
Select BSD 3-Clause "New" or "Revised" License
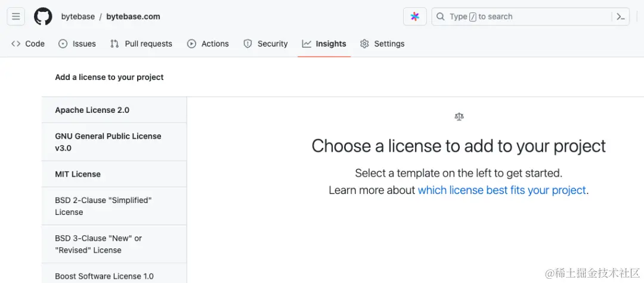(114, 244)
